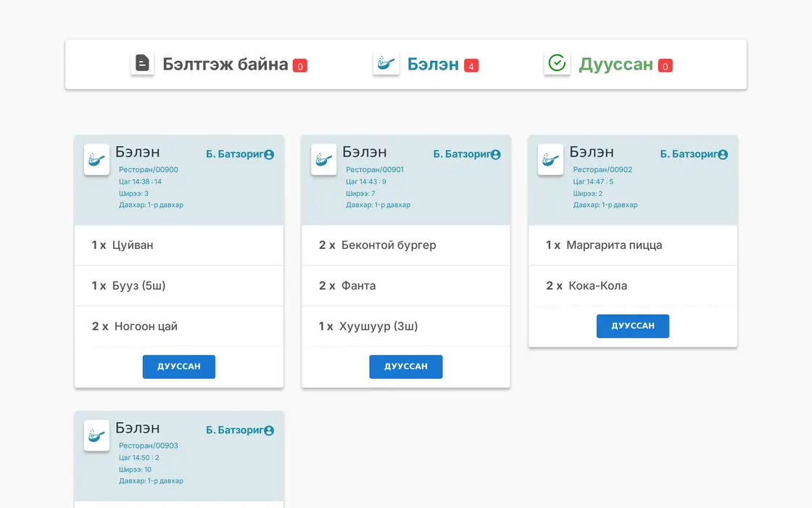The width and height of the screenshot is (812, 508).
Task: Click Б. Батзориг name on order 00902
Action: [x=689, y=154]
